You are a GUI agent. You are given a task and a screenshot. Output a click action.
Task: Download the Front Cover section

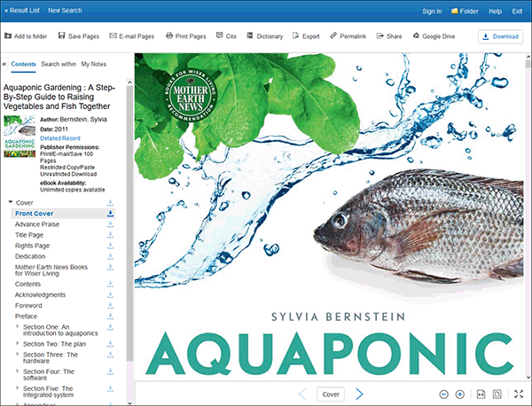click(x=110, y=214)
